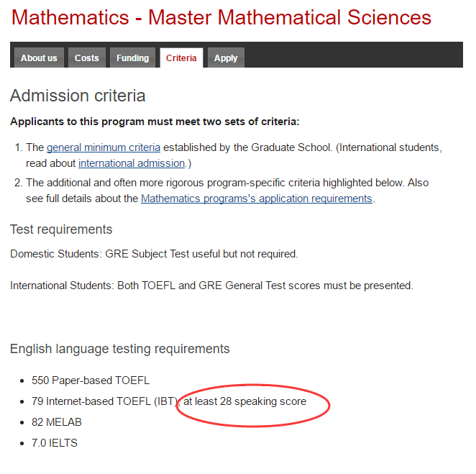476x474 pixels.
Task: Click the 550 Paper-based TOEFL item
Action: tap(91, 380)
